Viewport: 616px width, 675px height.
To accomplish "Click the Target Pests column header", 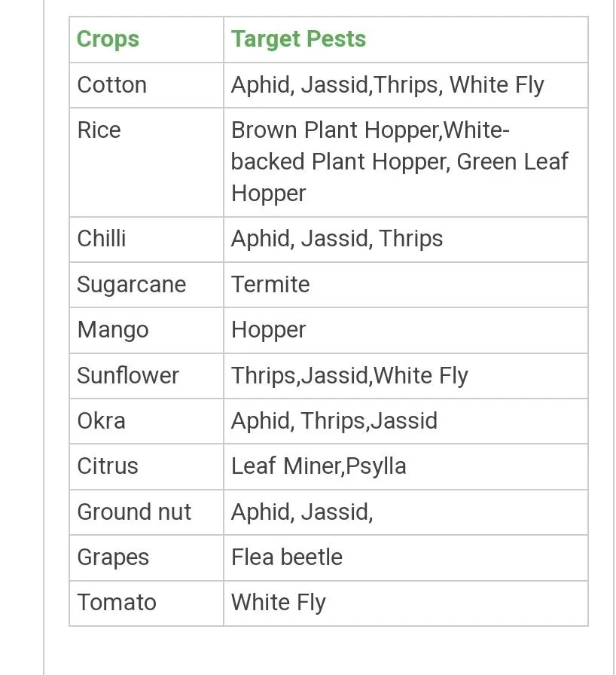I will point(298,39).
